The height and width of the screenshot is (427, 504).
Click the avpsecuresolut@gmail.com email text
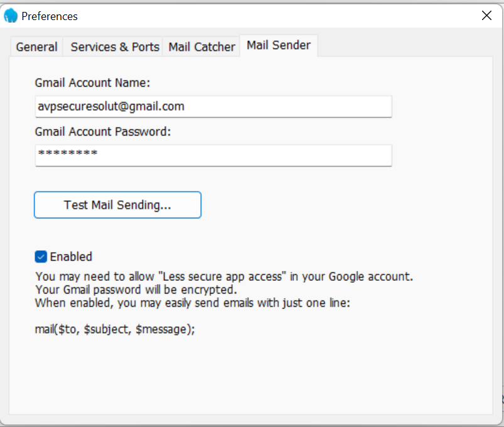tap(111, 107)
